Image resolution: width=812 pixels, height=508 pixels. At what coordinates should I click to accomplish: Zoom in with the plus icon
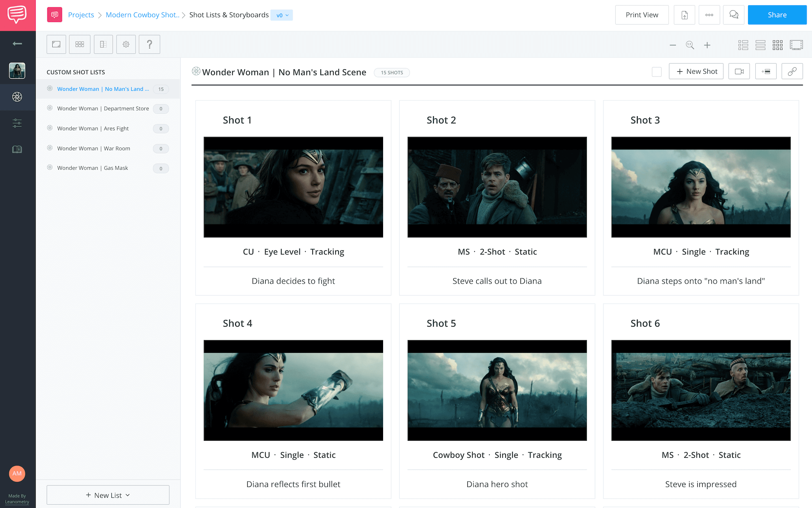tap(707, 45)
